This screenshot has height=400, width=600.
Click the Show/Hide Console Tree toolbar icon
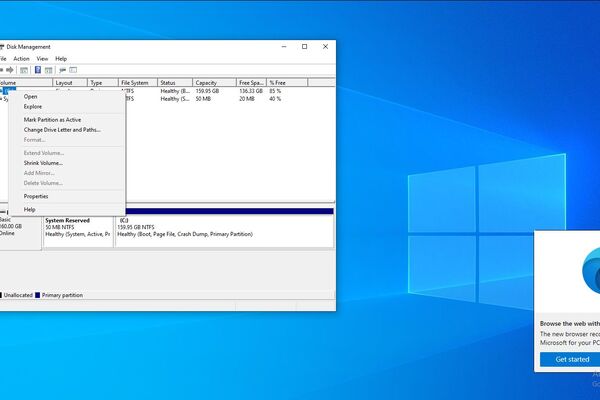pos(24,70)
